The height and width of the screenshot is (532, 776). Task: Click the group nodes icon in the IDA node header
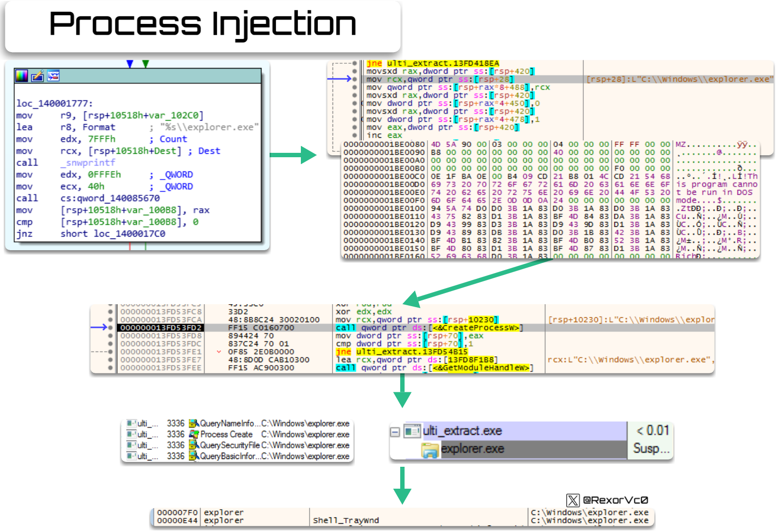(x=53, y=76)
